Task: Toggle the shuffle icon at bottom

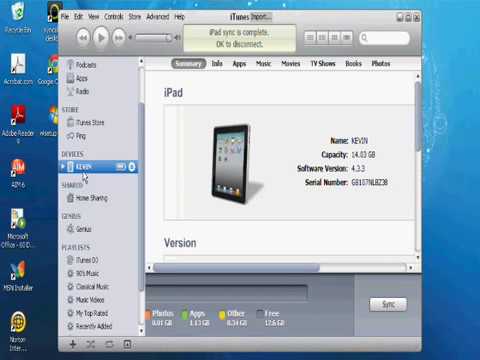Action: pyautogui.click(x=91, y=344)
